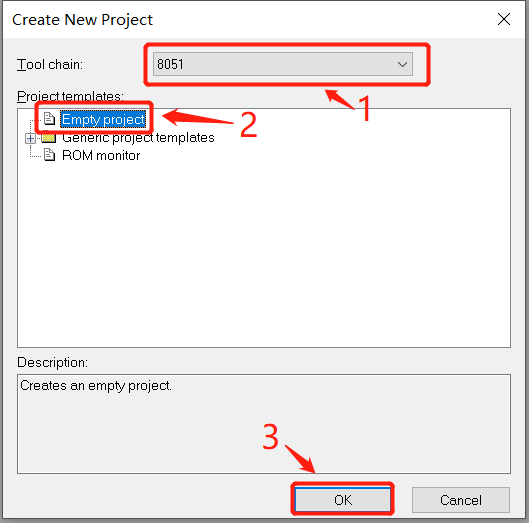Expand the Generic project templates node
This screenshot has width=529, height=523.
click(x=30, y=138)
